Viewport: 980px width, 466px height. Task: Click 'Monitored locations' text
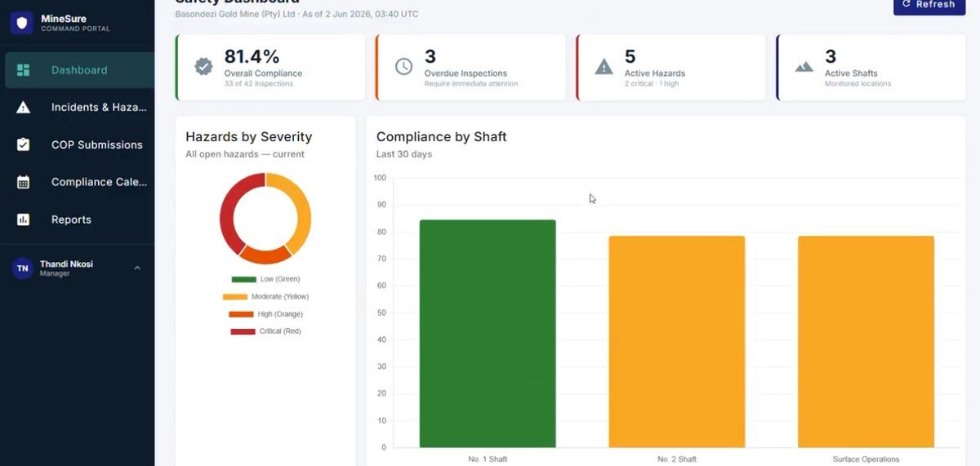(858, 84)
